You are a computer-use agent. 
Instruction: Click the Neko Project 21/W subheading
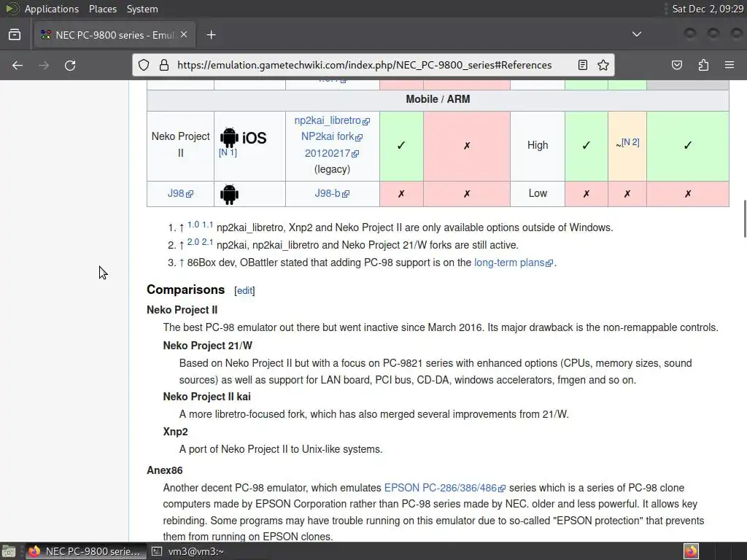click(208, 346)
